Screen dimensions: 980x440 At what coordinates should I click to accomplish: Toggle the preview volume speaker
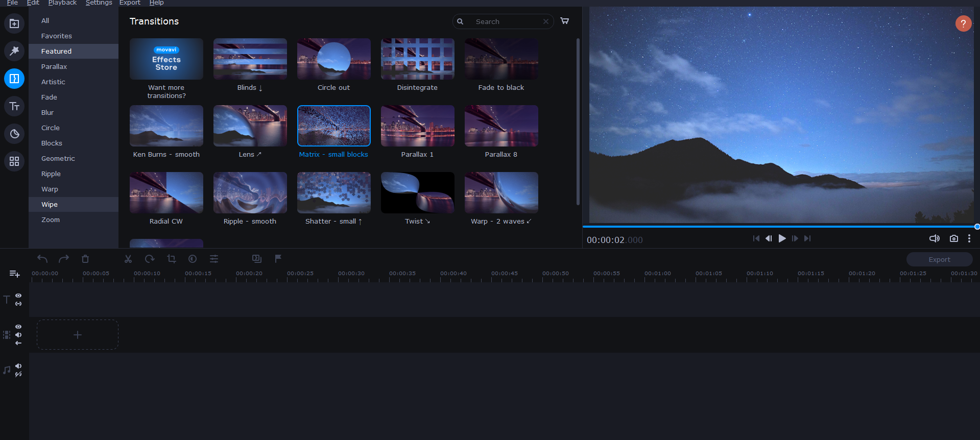pos(935,238)
